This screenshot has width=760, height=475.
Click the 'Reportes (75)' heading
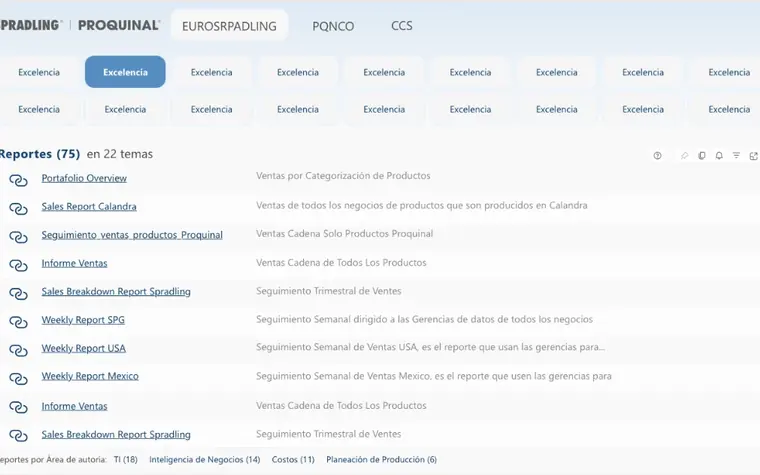[x=40, y=154]
